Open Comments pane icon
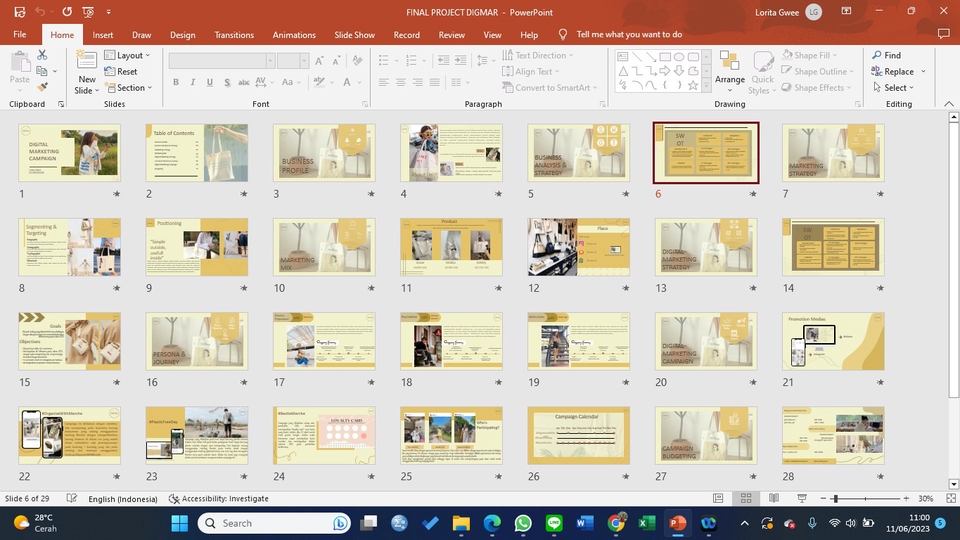 (943, 34)
